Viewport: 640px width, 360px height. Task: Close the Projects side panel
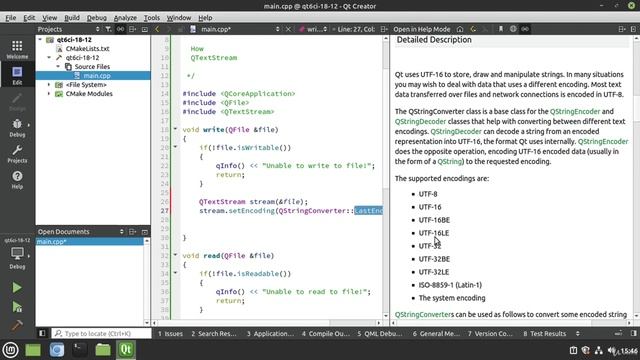pyautogui.click(x=144, y=29)
